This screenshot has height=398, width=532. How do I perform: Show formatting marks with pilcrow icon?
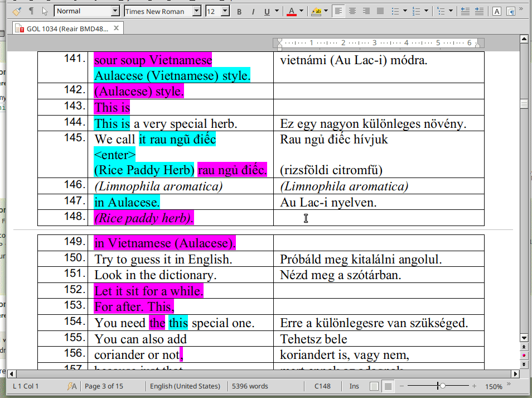(x=31, y=11)
